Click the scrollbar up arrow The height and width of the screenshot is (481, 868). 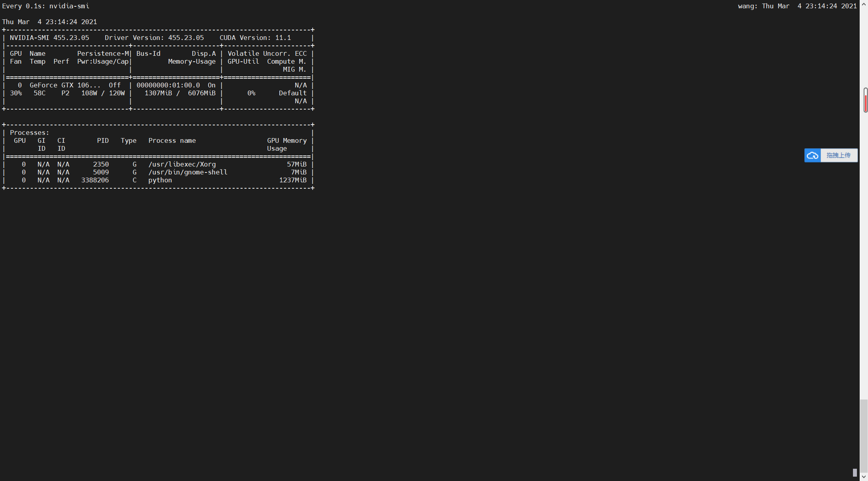click(864, 4)
